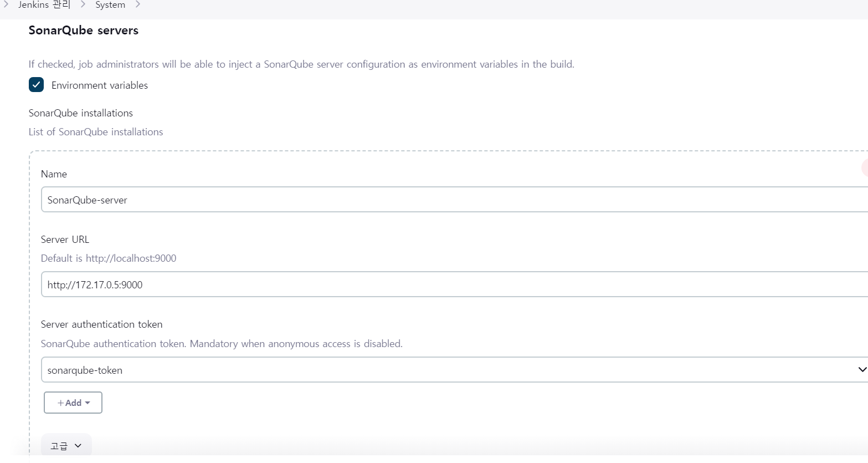
Task: Click into the Server URL input field
Action: pyautogui.click(x=454, y=284)
